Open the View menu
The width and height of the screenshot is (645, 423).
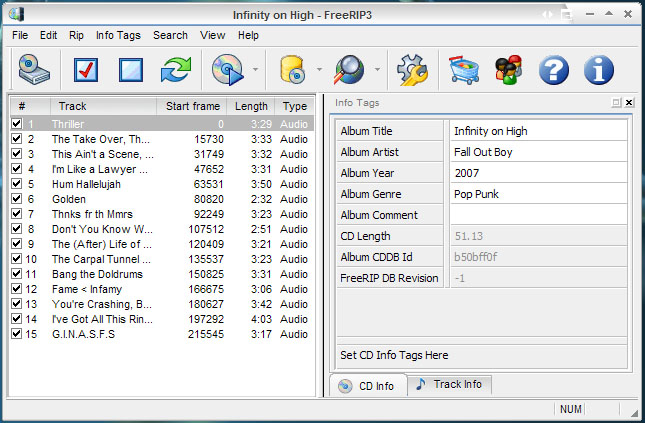pyautogui.click(x=213, y=35)
